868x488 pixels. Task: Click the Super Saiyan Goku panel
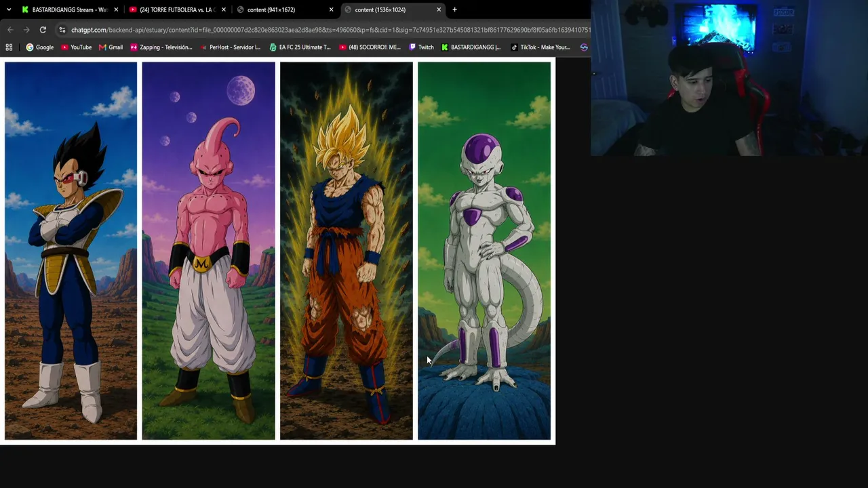pos(347,251)
